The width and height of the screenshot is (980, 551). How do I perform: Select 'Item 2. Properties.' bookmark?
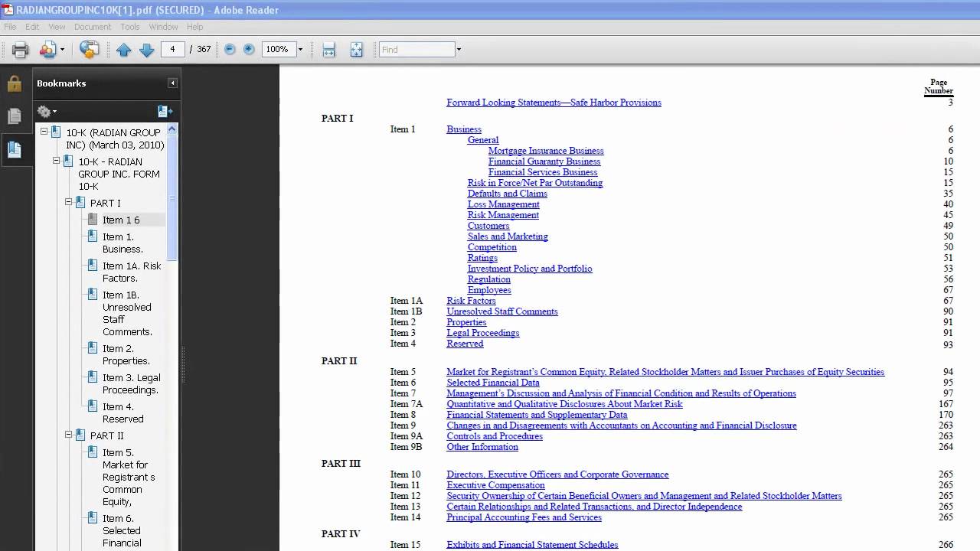point(126,354)
